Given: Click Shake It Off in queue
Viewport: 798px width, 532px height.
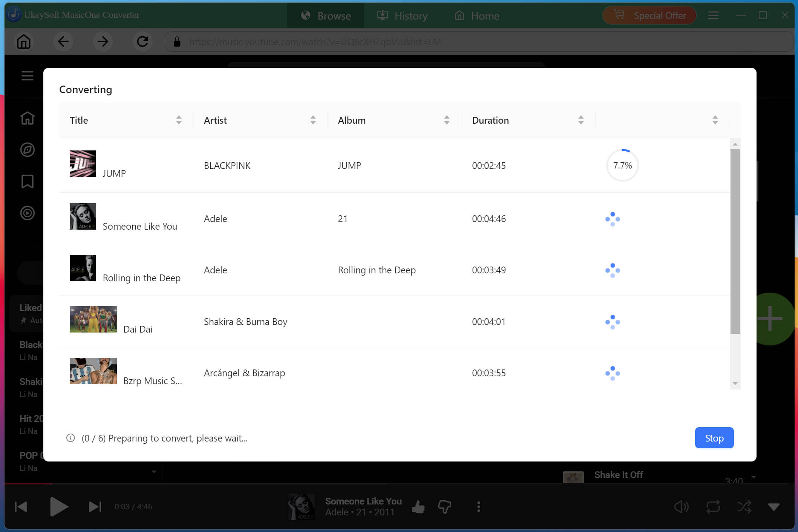Looking at the screenshot, I should [619, 475].
